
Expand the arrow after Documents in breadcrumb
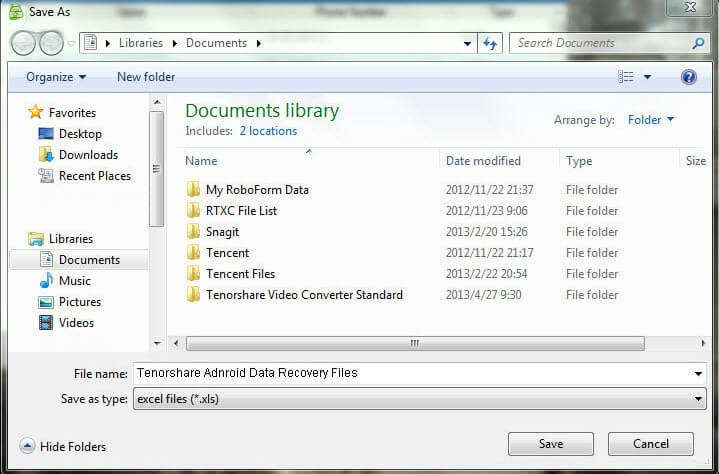pyautogui.click(x=259, y=44)
